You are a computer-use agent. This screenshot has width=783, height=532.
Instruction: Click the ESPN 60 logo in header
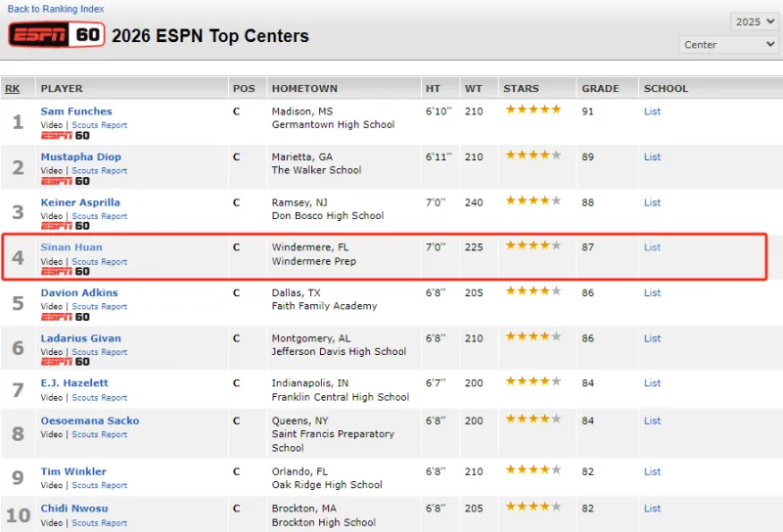pos(56,36)
